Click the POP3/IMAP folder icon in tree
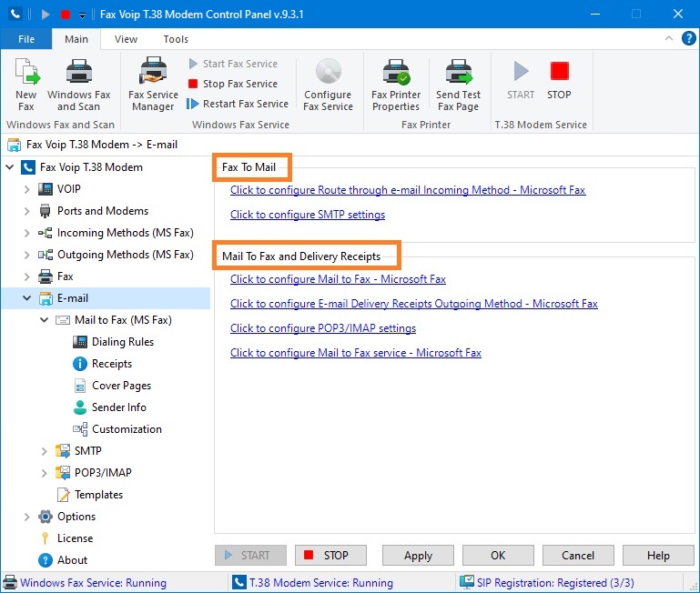 point(63,473)
